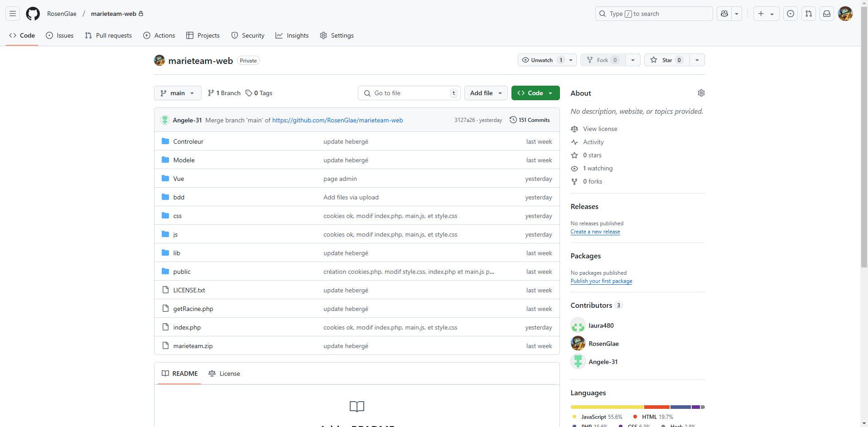Open pull requests icon in top bar
Image resolution: width=868 pixels, height=427 pixels.
tap(809, 14)
